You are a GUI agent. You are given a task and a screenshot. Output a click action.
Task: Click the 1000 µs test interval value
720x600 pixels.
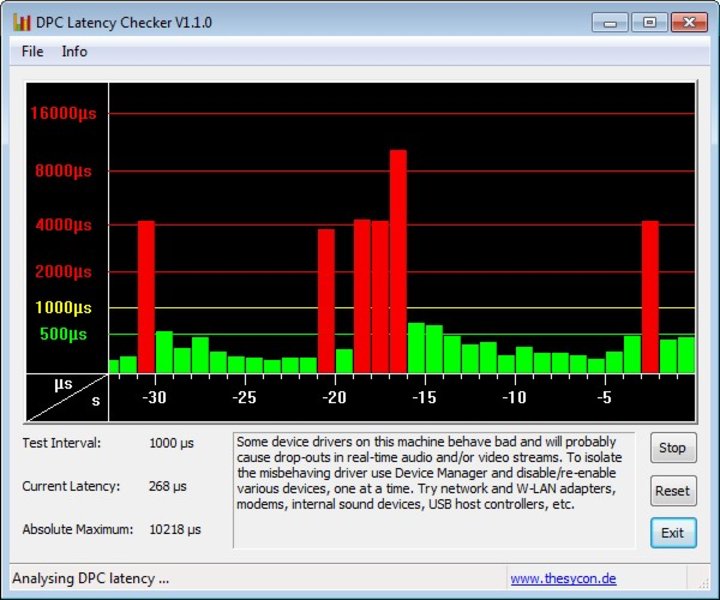171,443
